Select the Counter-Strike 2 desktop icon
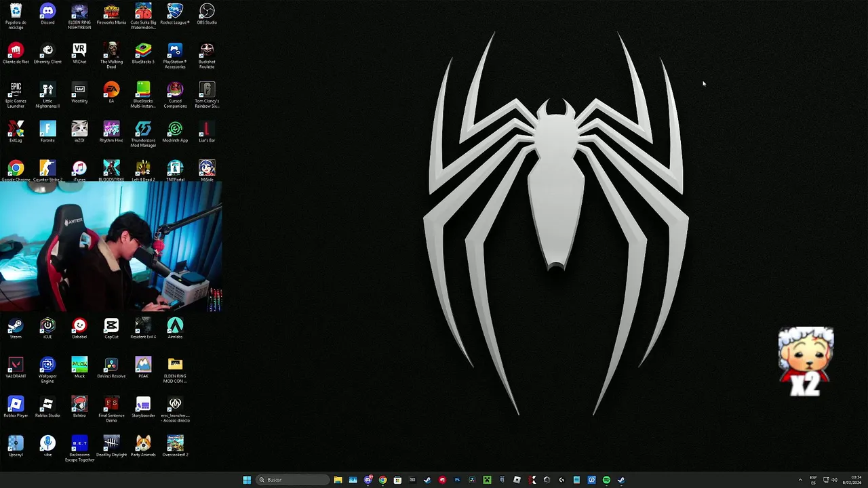Viewport: 868px width, 488px height. pos(47,171)
